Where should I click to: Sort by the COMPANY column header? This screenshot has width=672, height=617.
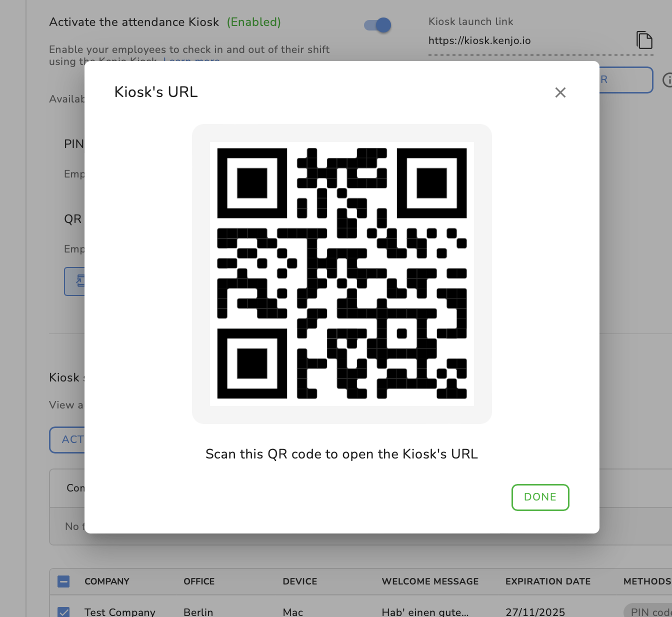(x=107, y=581)
